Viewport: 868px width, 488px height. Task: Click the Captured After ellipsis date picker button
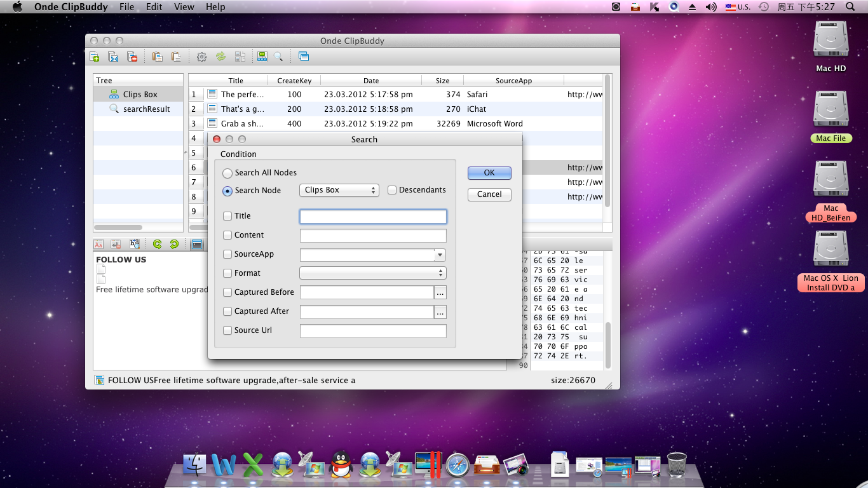(440, 312)
